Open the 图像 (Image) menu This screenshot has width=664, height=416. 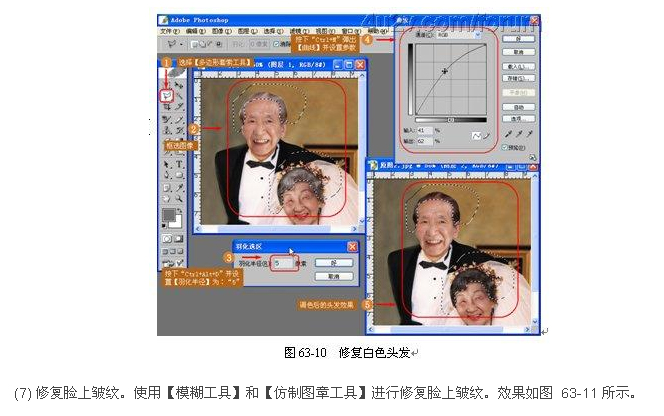pyautogui.click(x=222, y=31)
